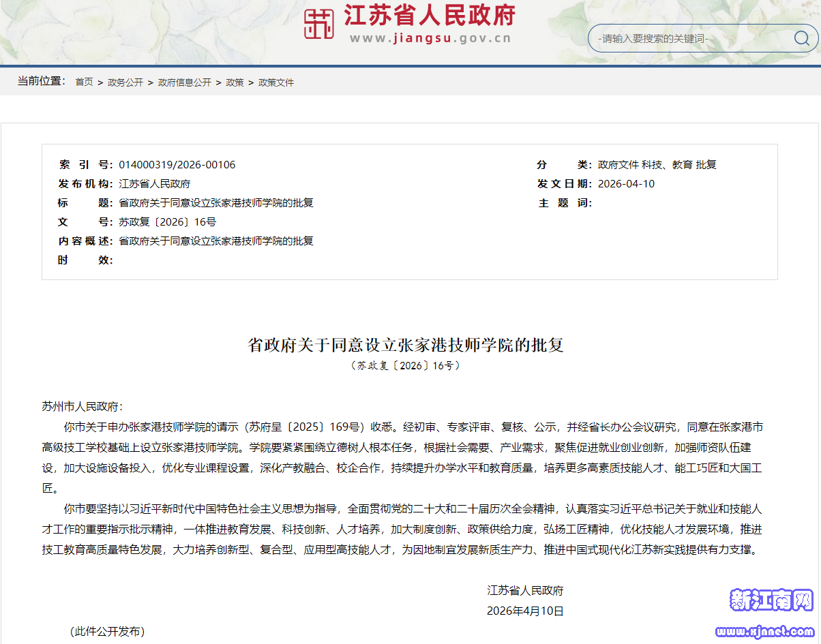Click the 江苏省人民政府 header site title
This screenshot has width=821, height=644.
pyautogui.click(x=429, y=16)
